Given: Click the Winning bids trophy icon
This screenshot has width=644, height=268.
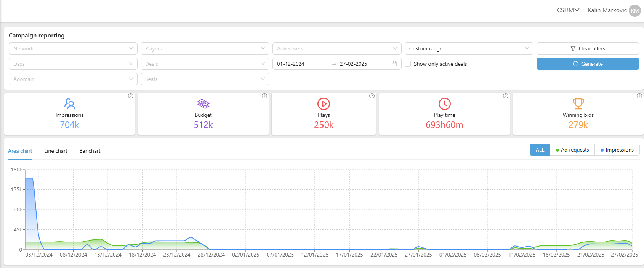Looking at the screenshot, I should click(x=578, y=104).
